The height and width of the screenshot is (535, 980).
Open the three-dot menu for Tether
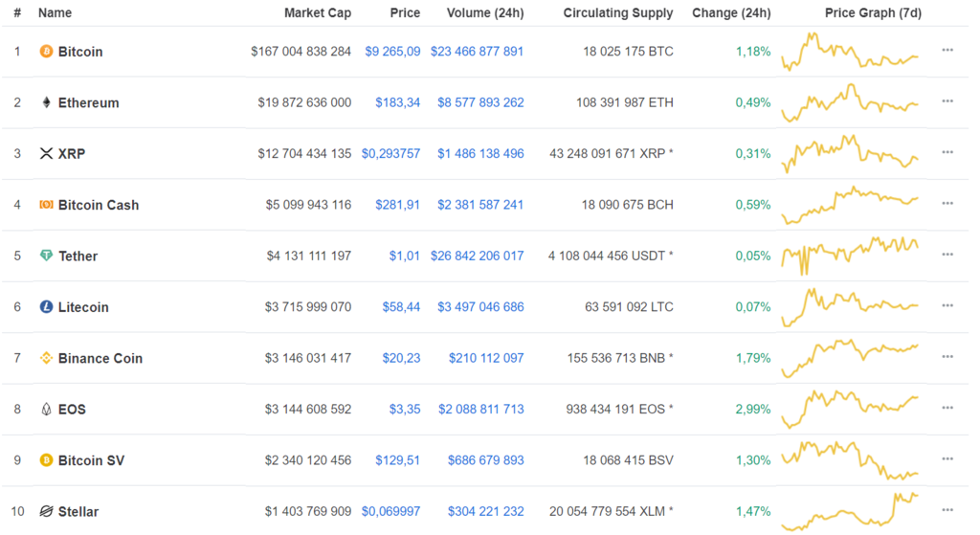point(947,255)
